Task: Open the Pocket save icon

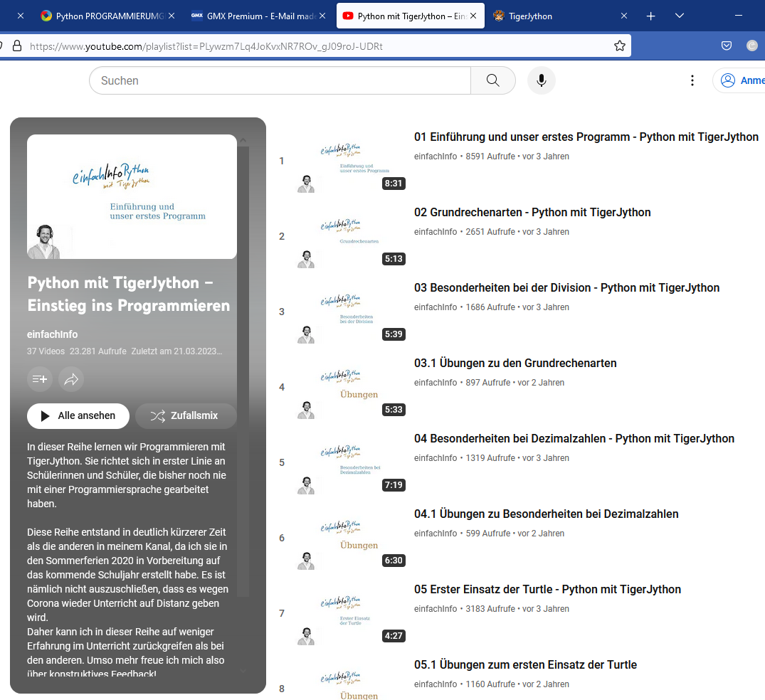Action: 727,46
